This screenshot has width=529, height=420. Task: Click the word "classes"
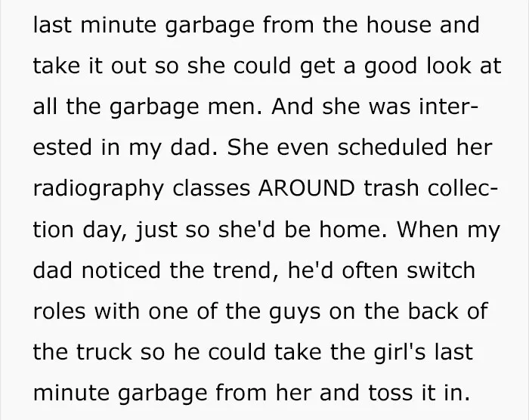tap(211, 188)
